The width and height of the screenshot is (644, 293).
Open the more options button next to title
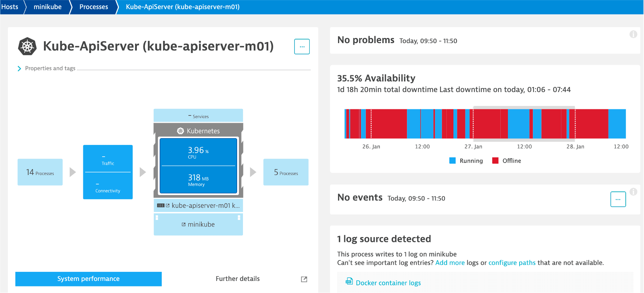pos(302,46)
